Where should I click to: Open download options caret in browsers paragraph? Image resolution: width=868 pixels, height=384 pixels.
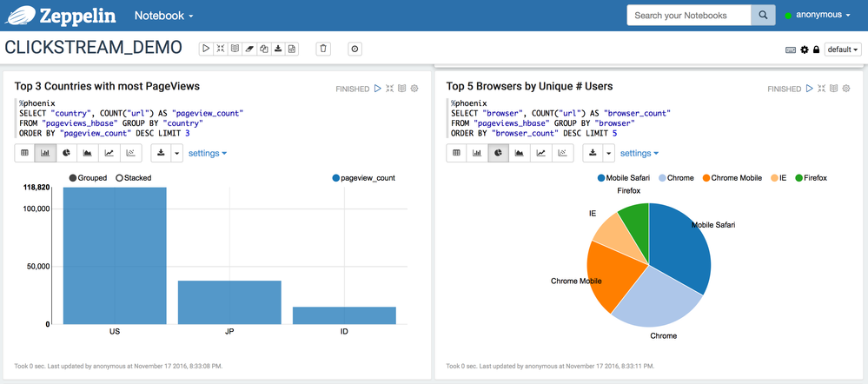pyautogui.click(x=608, y=153)
